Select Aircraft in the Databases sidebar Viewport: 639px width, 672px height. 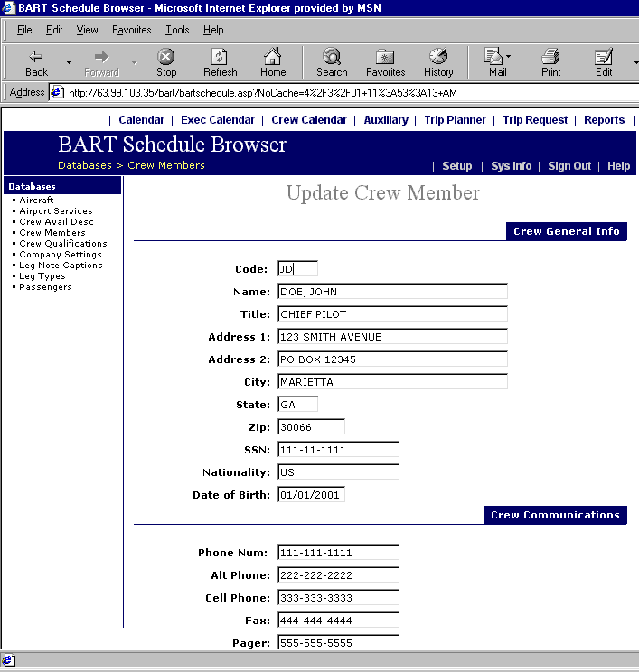click(x=36, y=201)
